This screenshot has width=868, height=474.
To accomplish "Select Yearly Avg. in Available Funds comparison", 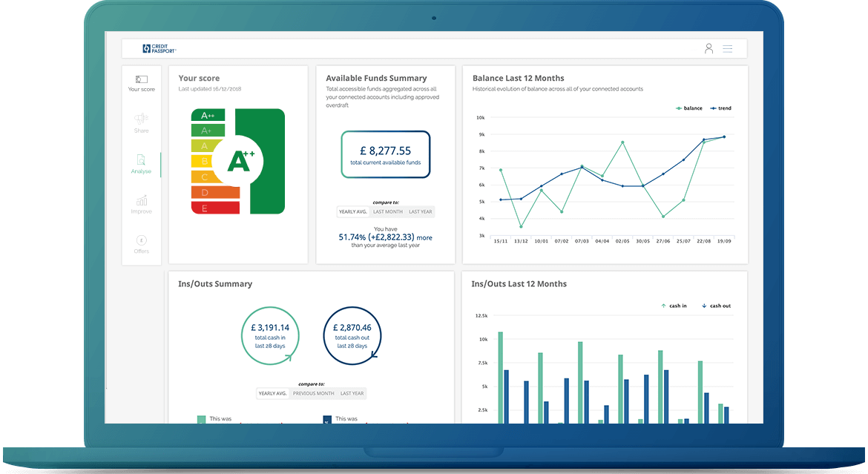I will pyautogui.click(x=353, y=211).
